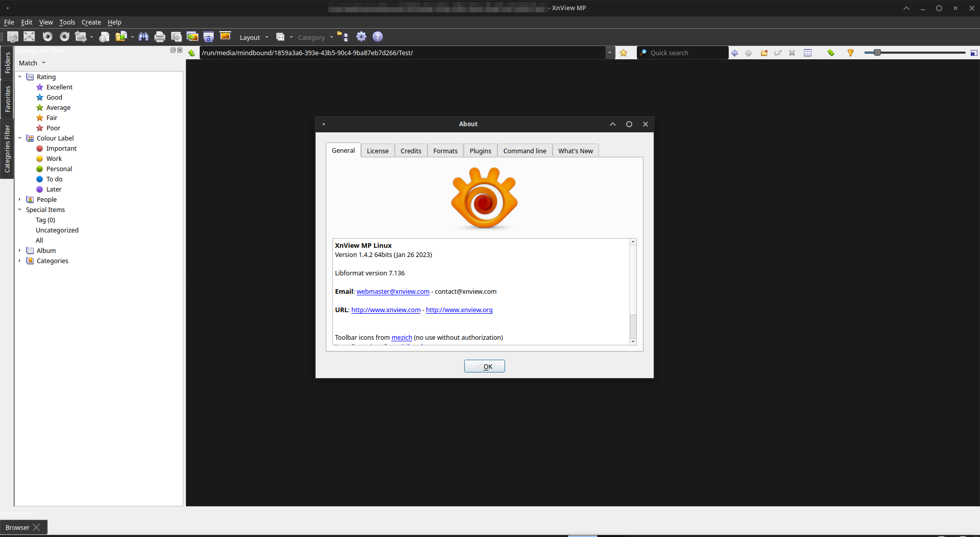The height and width of the screenshot is (537, 980).
Task: Switch to the License tab
Action: pyautogui.click(x=378, y=151)
